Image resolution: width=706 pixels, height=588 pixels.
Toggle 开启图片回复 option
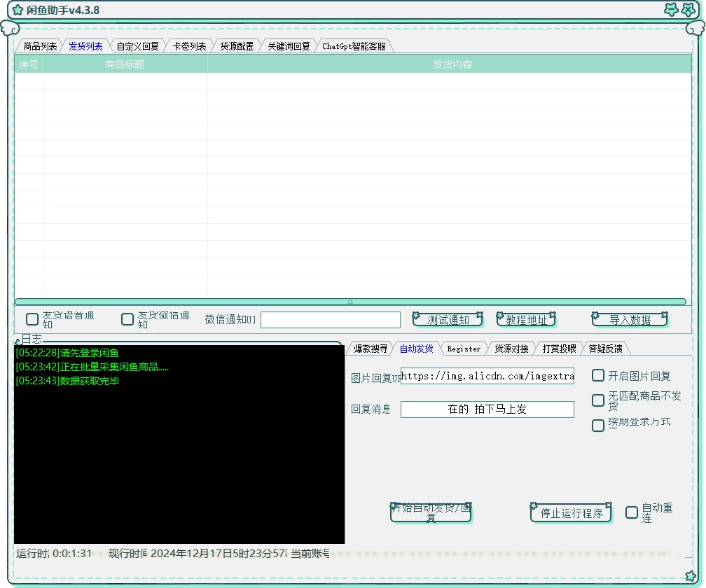pos(597,375)
